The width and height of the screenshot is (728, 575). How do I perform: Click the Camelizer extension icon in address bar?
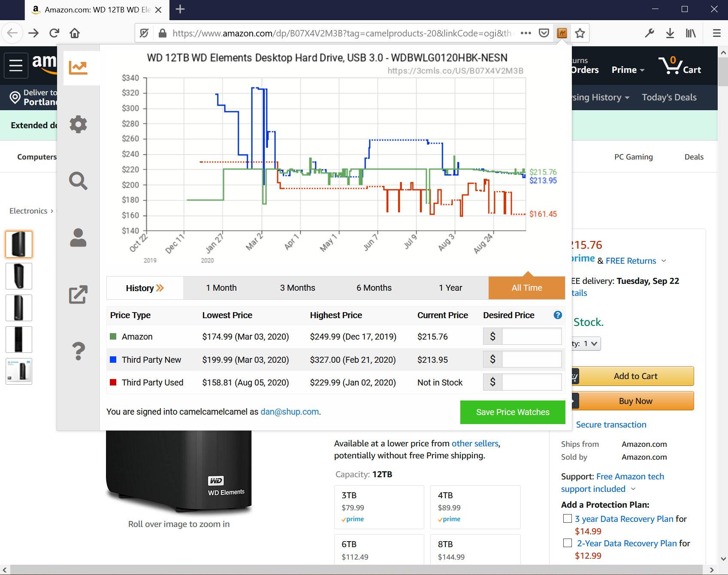562,33
